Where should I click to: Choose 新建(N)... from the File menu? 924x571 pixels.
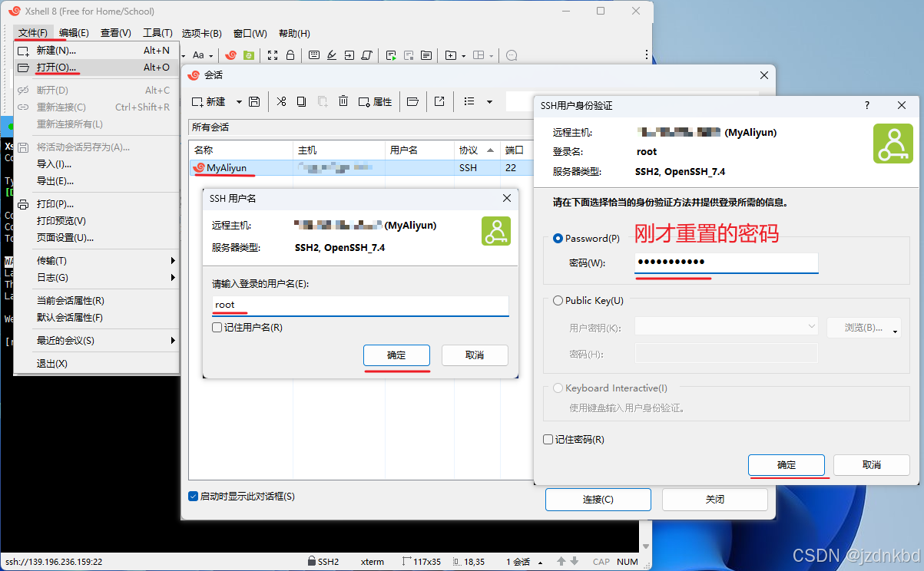[x=97, y=51]
